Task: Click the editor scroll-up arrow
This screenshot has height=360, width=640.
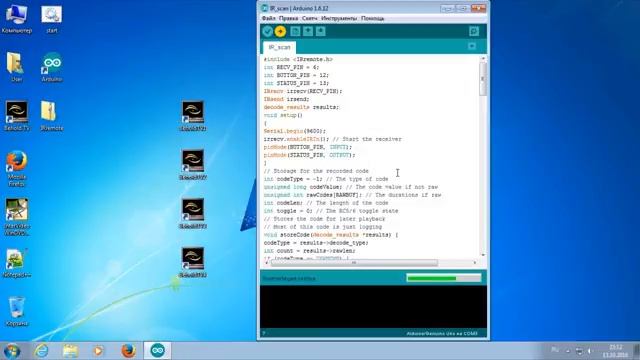Action: click(483, 59)
